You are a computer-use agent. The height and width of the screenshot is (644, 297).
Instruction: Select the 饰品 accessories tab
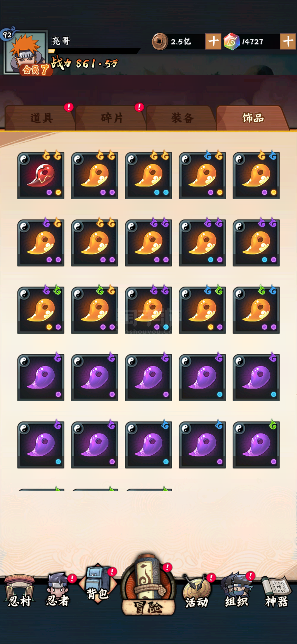point(253,118)
